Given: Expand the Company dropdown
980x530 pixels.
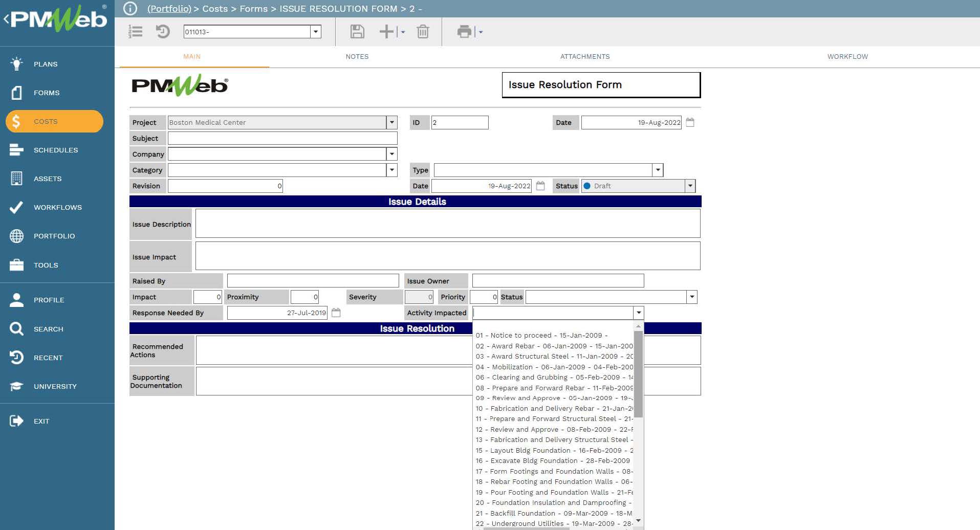Looking at the screenshot, I should coord(391,154).
